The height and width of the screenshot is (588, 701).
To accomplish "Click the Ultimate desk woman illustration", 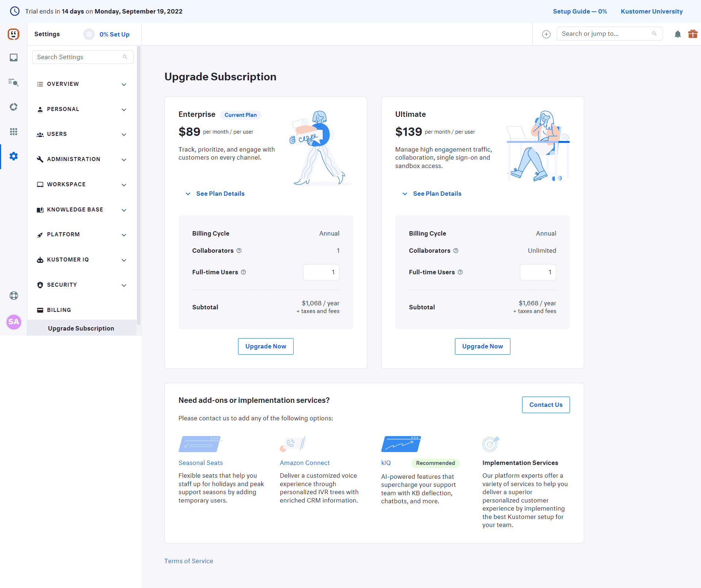I will [538, 146].
